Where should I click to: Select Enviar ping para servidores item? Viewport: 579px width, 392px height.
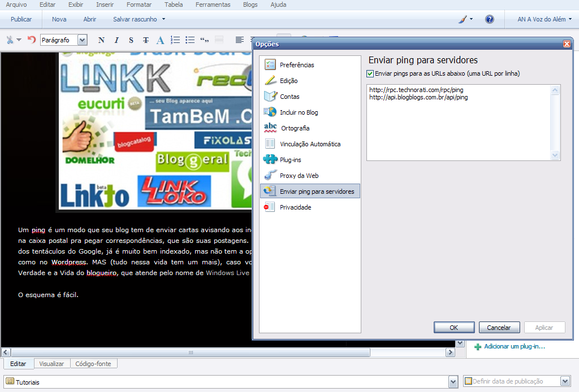(310, 191)
